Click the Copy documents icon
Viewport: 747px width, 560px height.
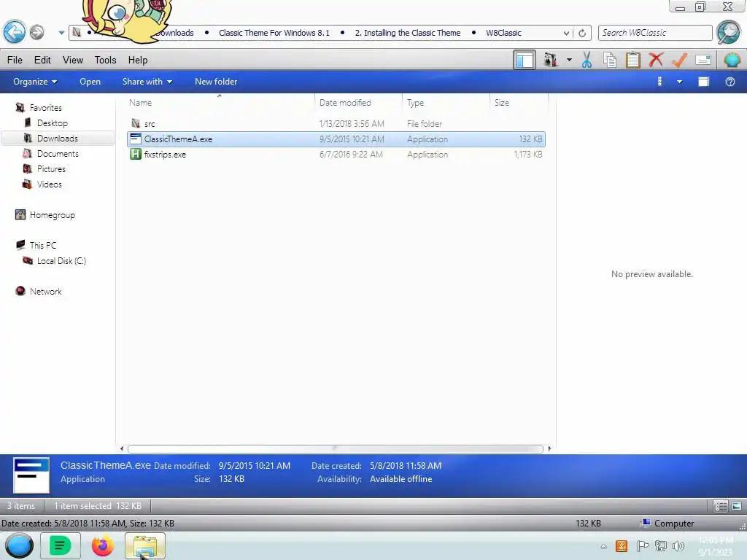coord(610,60)
